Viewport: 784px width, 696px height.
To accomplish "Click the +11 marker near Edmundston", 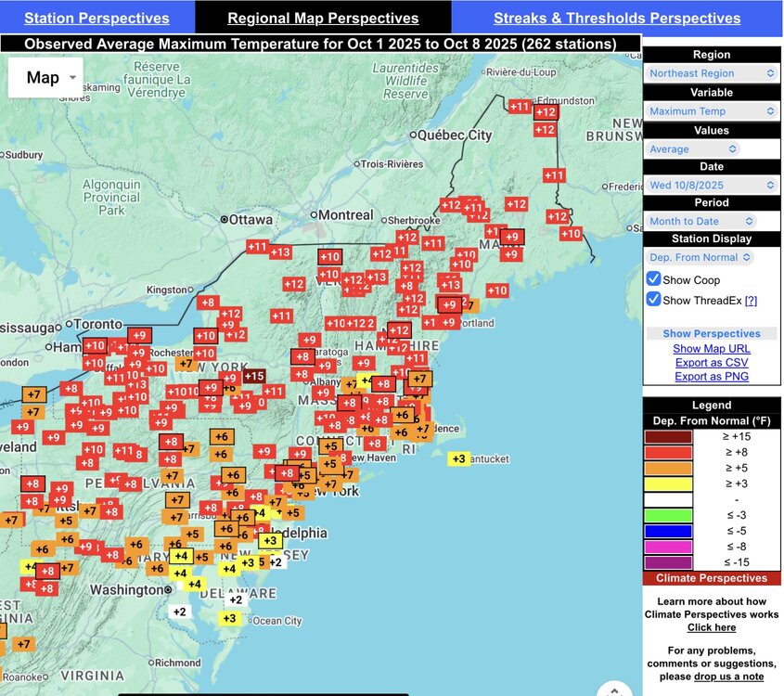I will [x=520, y=107].
